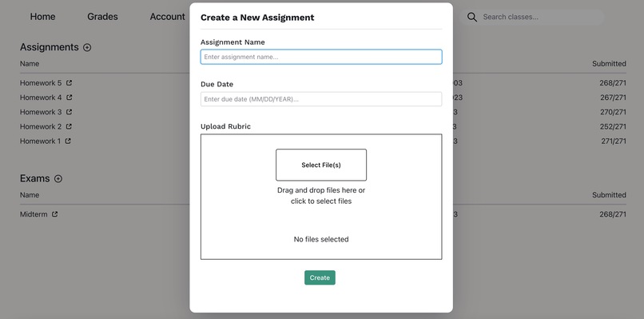This screenshot has height=319, width=644.
Task: Focus the Due Date field
Action: (321, 99)
